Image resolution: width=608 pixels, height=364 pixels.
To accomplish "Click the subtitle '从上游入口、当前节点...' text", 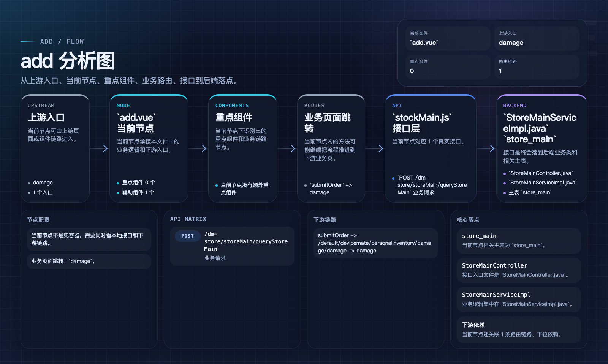I will pos(131,80).
